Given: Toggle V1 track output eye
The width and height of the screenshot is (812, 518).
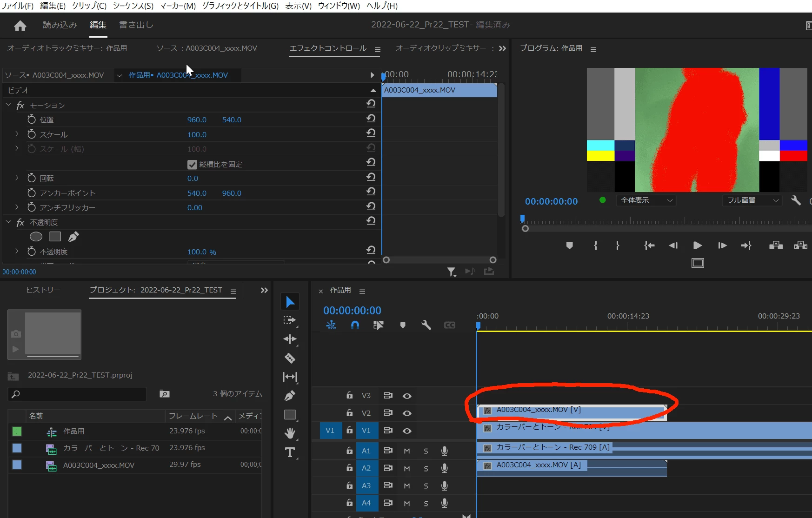Looking at the screenshot, I should click(407, 431).
